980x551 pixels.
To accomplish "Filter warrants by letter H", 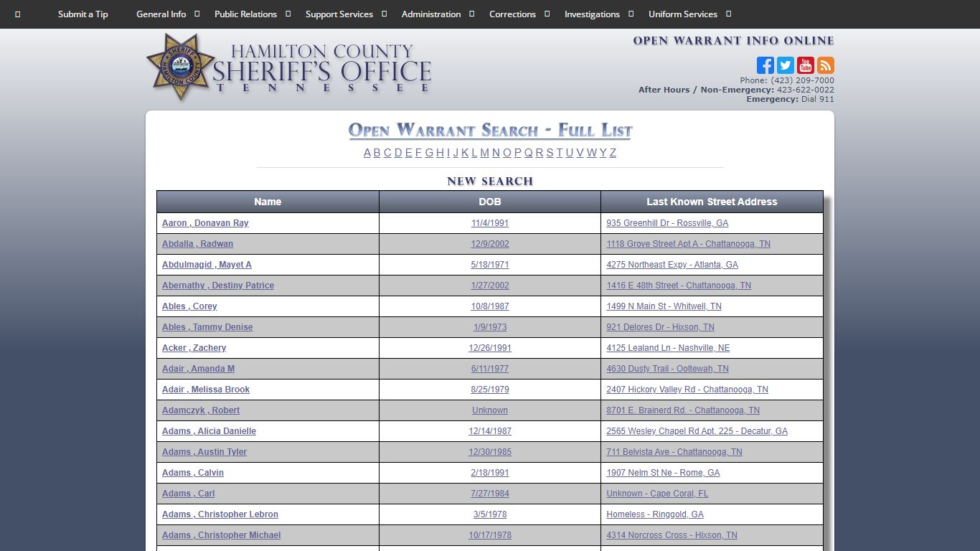I will [440, 153].
